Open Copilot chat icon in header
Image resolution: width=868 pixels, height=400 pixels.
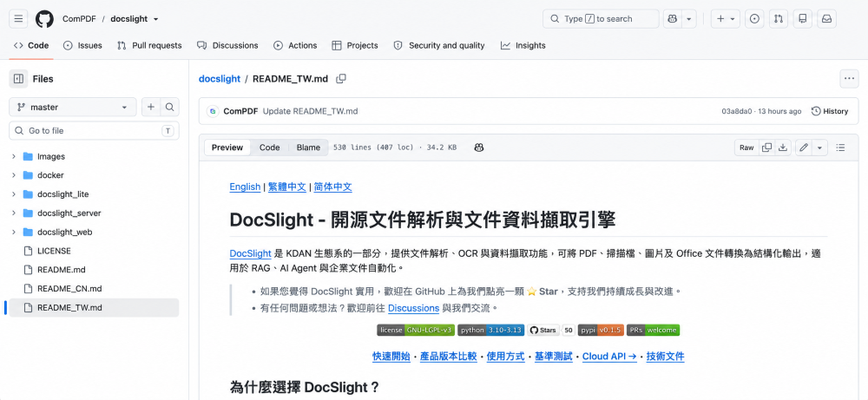(x=673, y=19)
